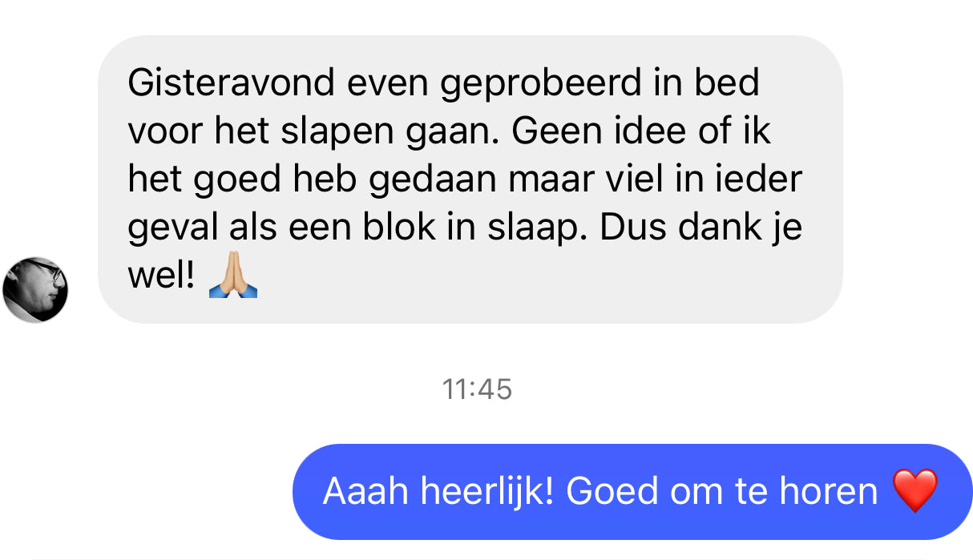Tap the word "Aaah" in the blue bubble

pyautogui.click(x=365, y=491)
